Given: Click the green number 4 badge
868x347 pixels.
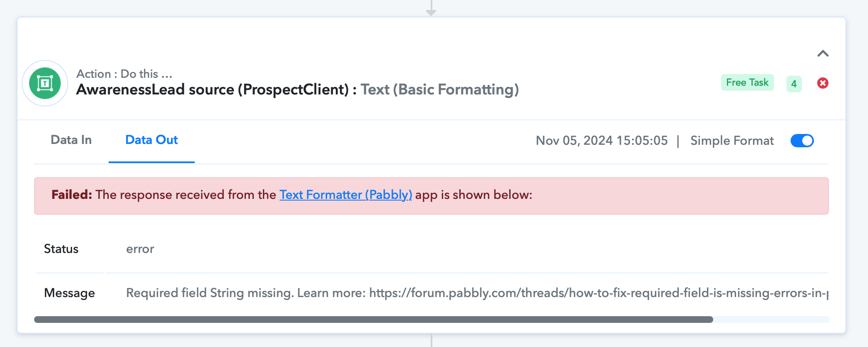Looking at the screenshot, I should (794, 84).
